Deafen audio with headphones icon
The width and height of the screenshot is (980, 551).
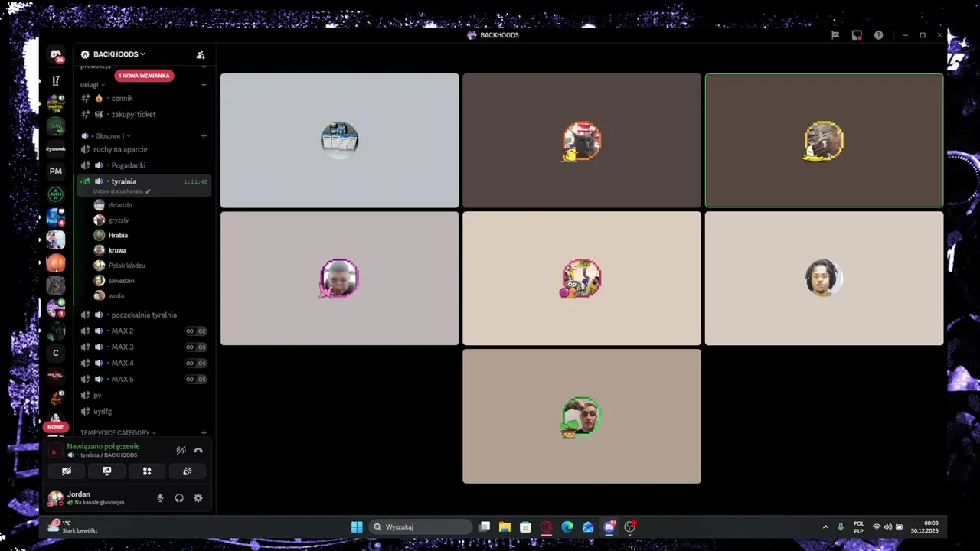[179, 498]
